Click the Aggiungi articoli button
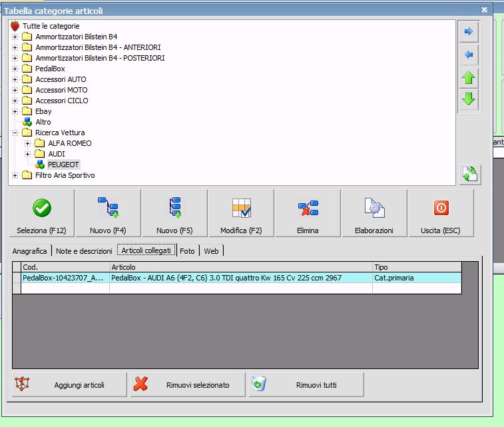This screenshot has height=427, width=504. coord(69,384)
